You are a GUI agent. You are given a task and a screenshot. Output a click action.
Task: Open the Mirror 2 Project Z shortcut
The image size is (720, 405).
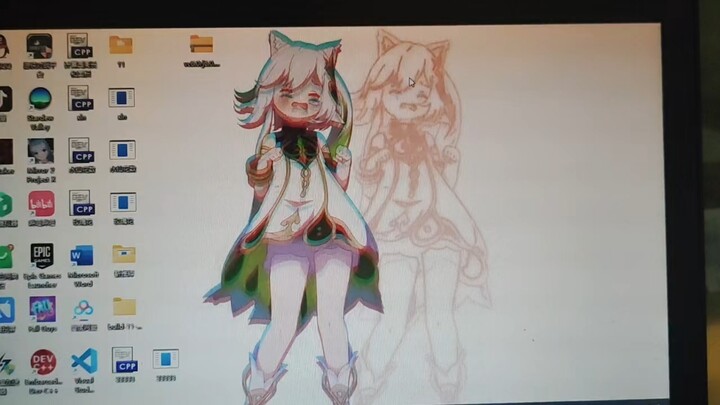point(41,151)
